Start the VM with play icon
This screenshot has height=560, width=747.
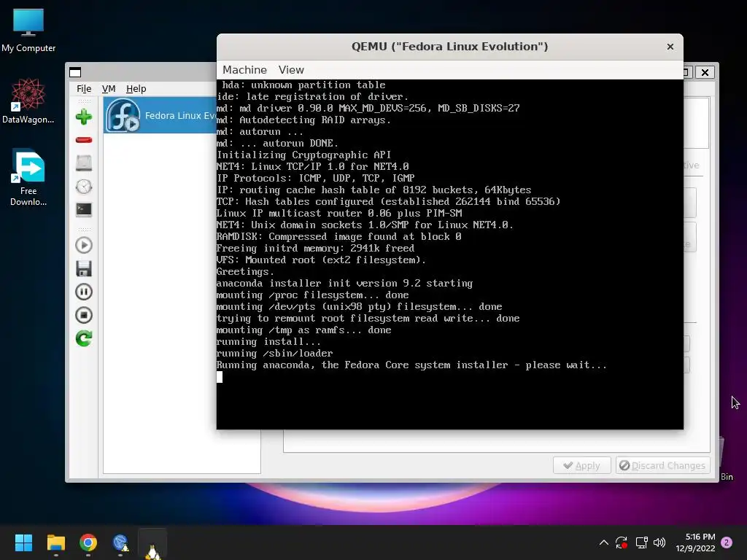coord(84,245)
